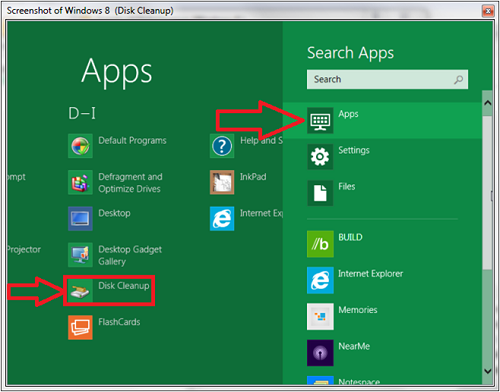This screenshot has width=500, height=392.
Task: Click the Desktop label
Action: (x=114, y=213)
